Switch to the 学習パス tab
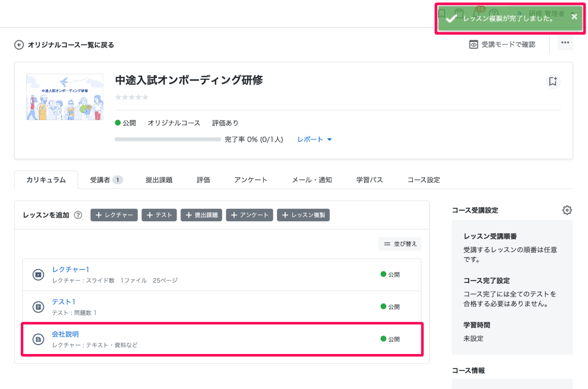Viewport: 588px width, 389px height. 369,180
